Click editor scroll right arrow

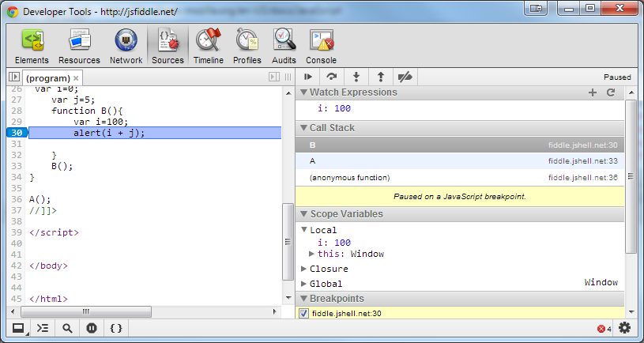coord(275,311)
